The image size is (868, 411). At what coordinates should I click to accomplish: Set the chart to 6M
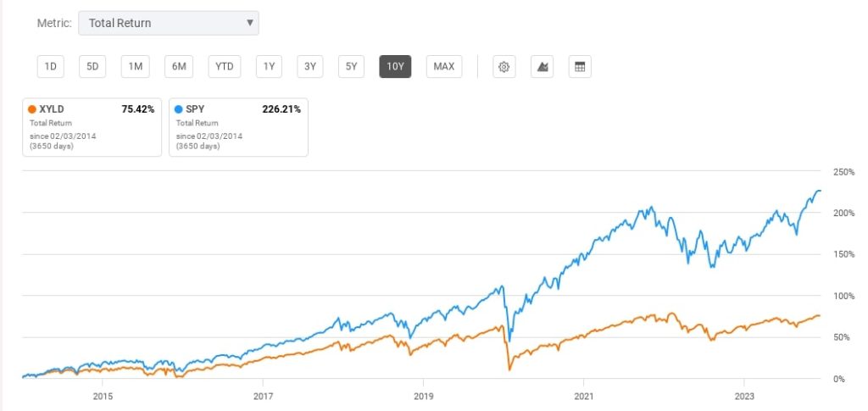coord(178,67)
